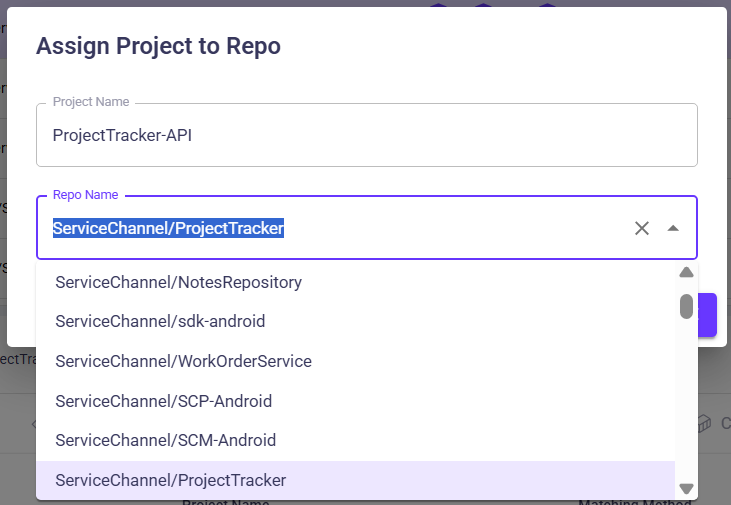Click the repo list scrollbar thumb

pyautogui.click(x=686, y=306)
